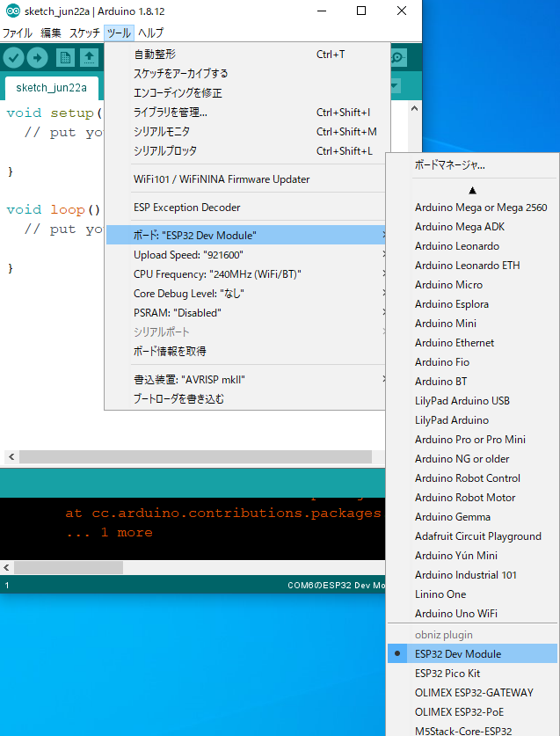Open the ヘルプ menu
The width and height of the screenshot is (560, 736).
pyautogui.click(x=150, y=33)
